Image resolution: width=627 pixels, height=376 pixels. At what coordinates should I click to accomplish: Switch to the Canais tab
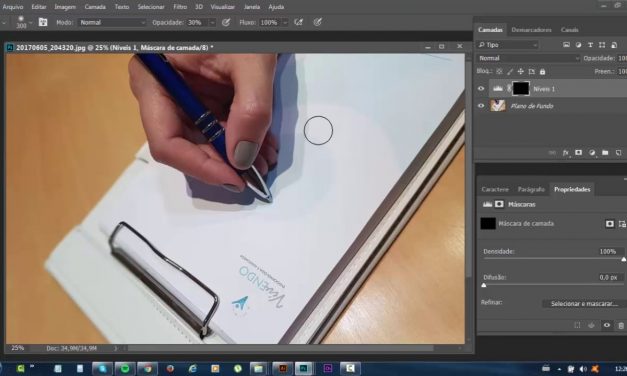pyautogui.click(x=569, y=30)
